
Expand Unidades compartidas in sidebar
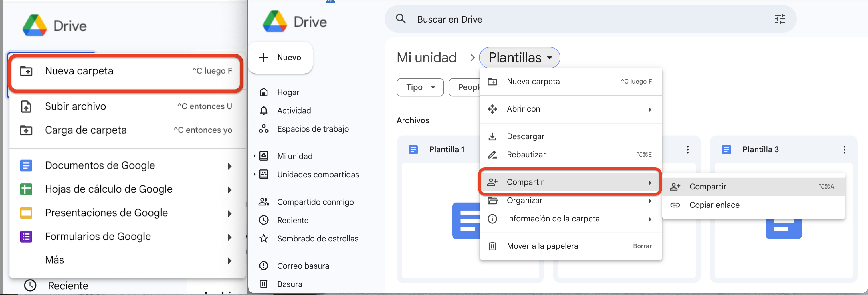coord(255,174)
